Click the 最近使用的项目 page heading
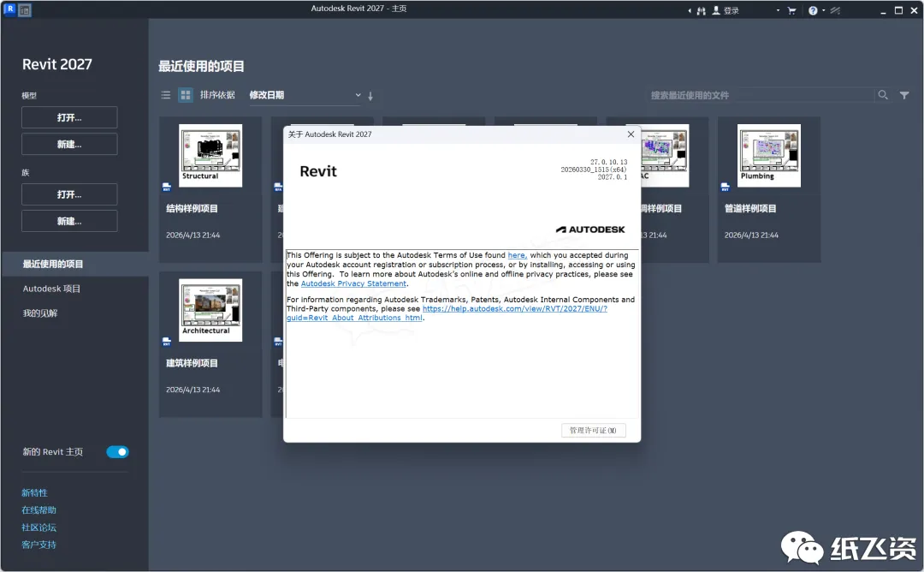The image size is (924, 572). point(202,67)
